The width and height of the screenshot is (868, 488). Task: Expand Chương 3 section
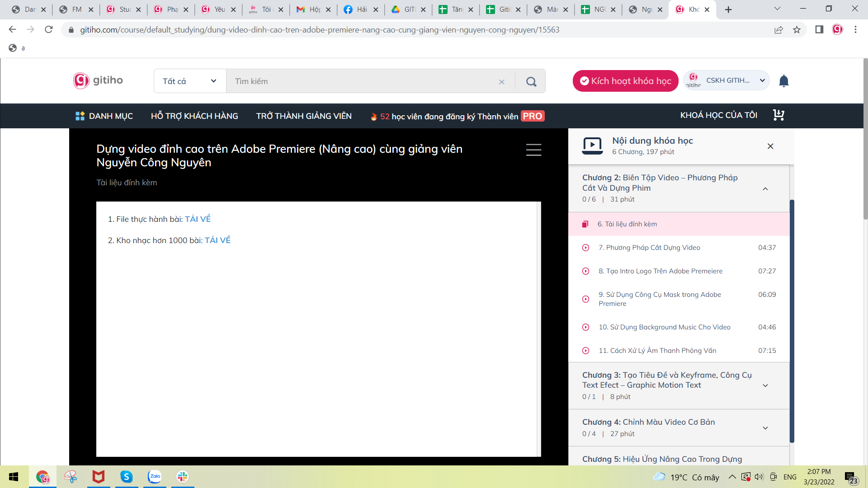coord(765,385)
